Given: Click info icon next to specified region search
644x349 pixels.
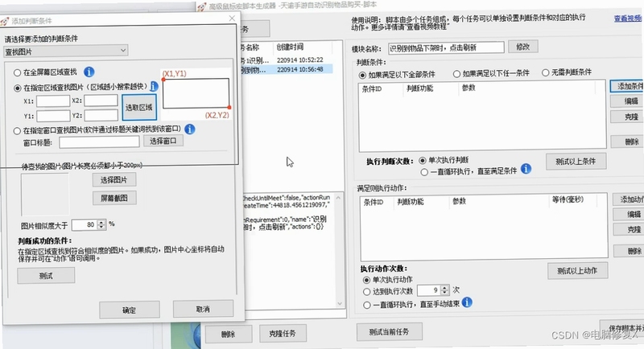Looking at the screenshot, I should point(154,86).
